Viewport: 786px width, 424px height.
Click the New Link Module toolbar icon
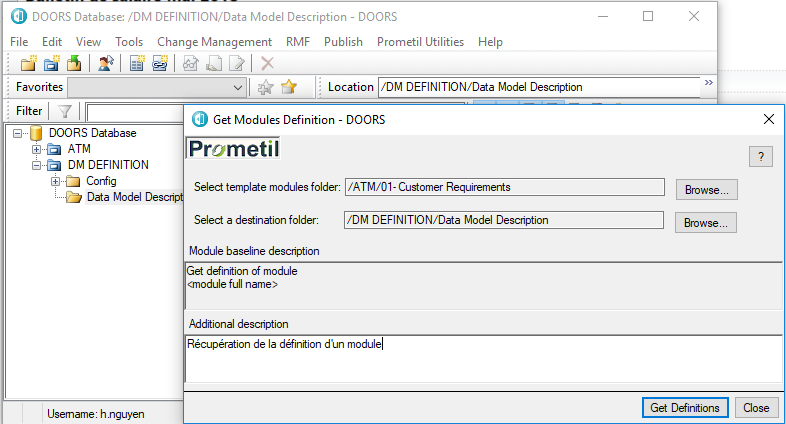[160, 63]
